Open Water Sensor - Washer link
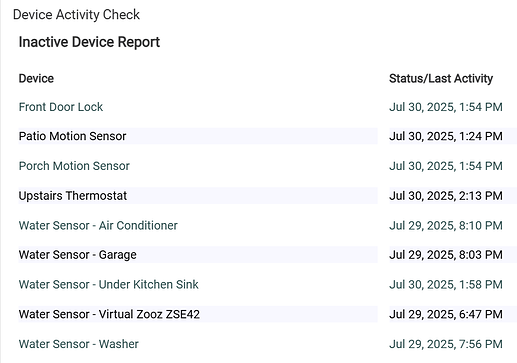Image resolution: width=517 pixels, height=363 pixels. click(x=78, y=344)
